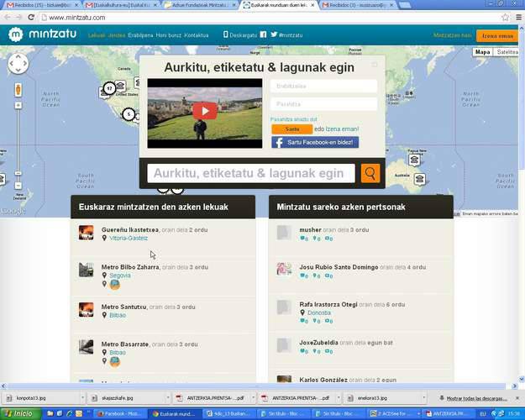Open the Lekuak menu item
This screenshot has height=420, width=525.
[x=97, y=35]
